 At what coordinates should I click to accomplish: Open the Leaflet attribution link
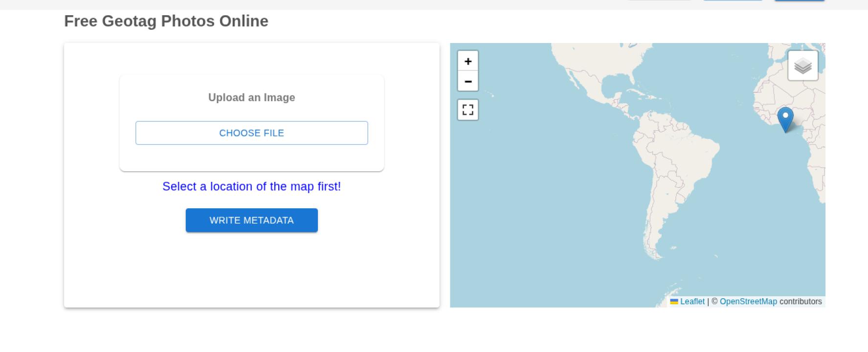[692, 302]
